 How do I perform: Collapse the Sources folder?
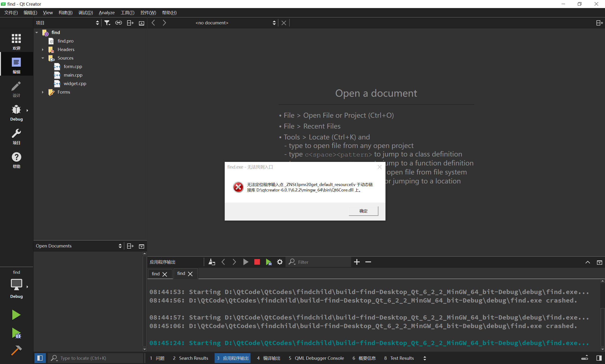coord(43,58)
